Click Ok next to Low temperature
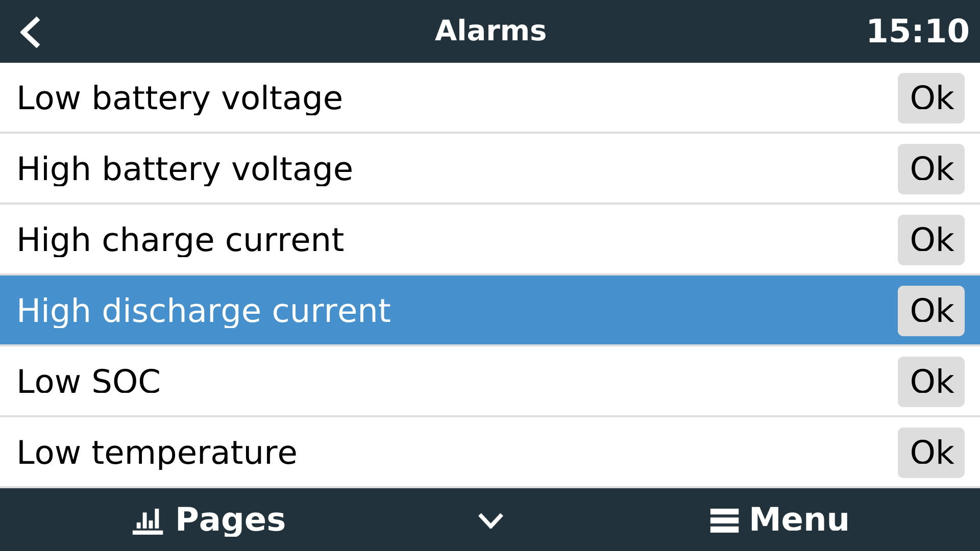This screenshot has height=551, width=980. click(x=930, y=453)
